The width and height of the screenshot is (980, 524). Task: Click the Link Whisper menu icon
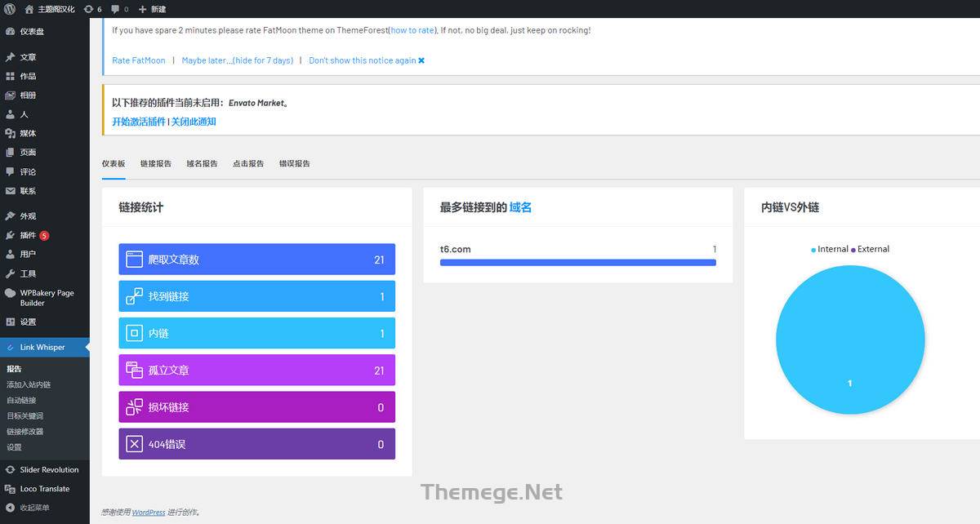[x=10, y=347]
